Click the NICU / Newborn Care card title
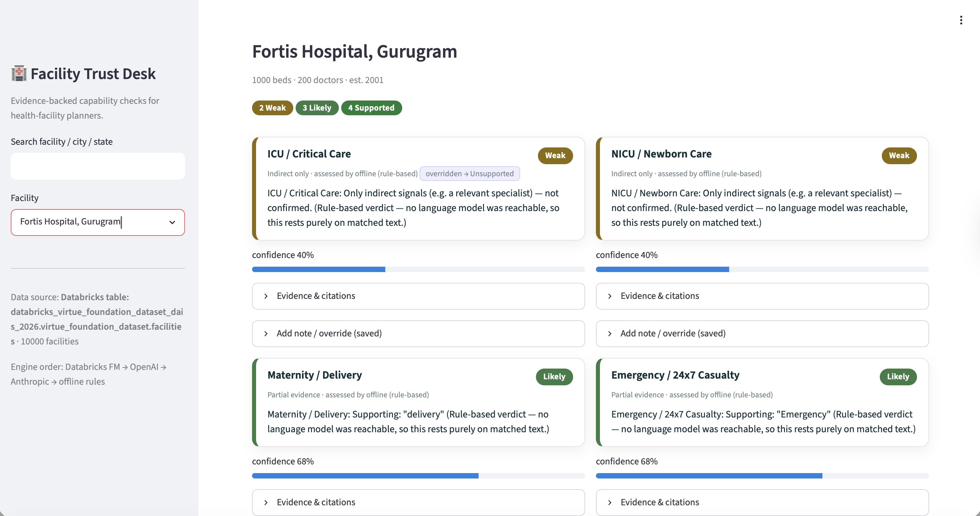Screen dimensions: 980x516 pos(661,154)
